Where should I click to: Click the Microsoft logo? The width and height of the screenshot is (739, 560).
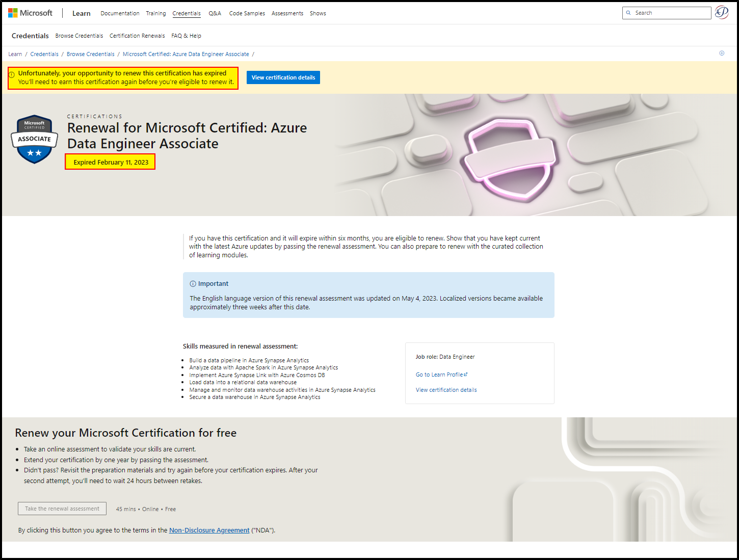tap(30, 13)
